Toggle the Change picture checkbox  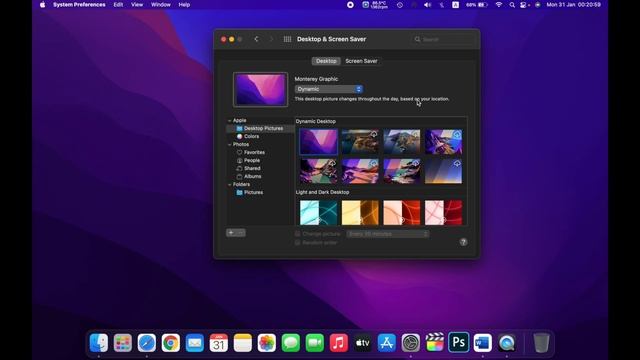tap(298, 234)
